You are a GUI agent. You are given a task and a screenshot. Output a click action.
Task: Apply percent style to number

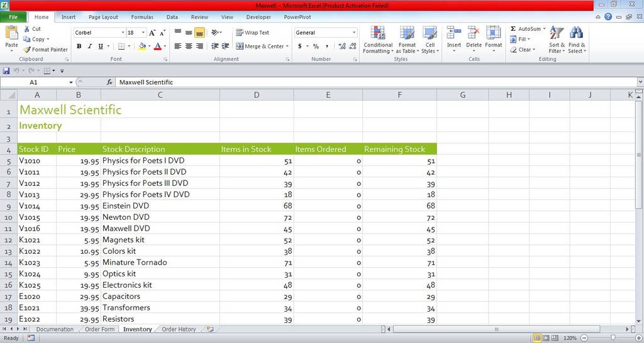point(316,46)
